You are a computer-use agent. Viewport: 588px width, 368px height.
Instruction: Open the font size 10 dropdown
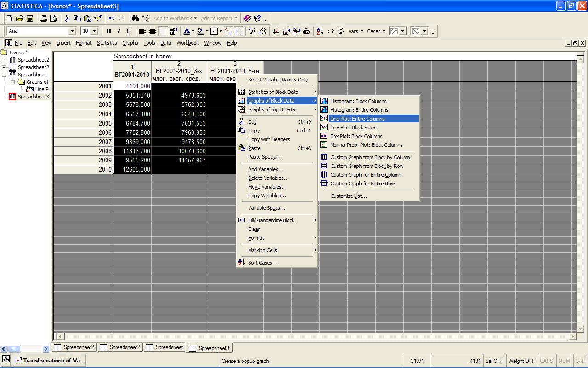click(x=94, y=31)
